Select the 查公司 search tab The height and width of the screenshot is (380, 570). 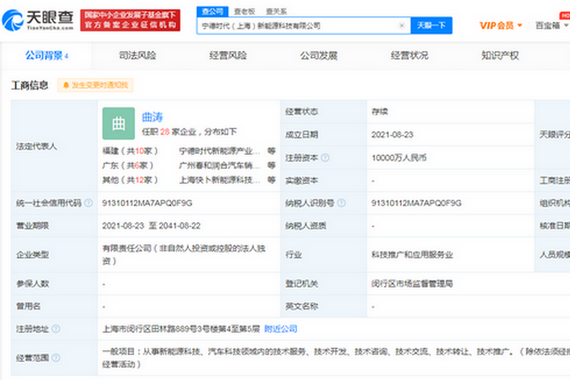coord(213,12)
